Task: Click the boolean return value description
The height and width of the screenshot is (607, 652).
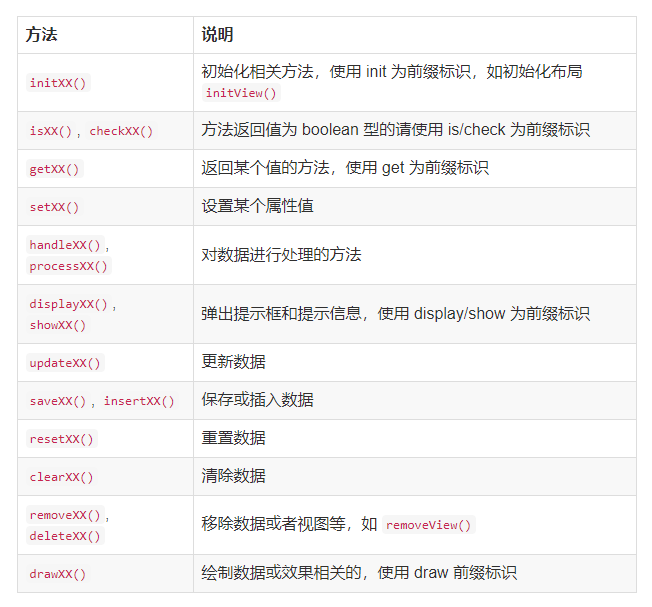Action: 395,130
